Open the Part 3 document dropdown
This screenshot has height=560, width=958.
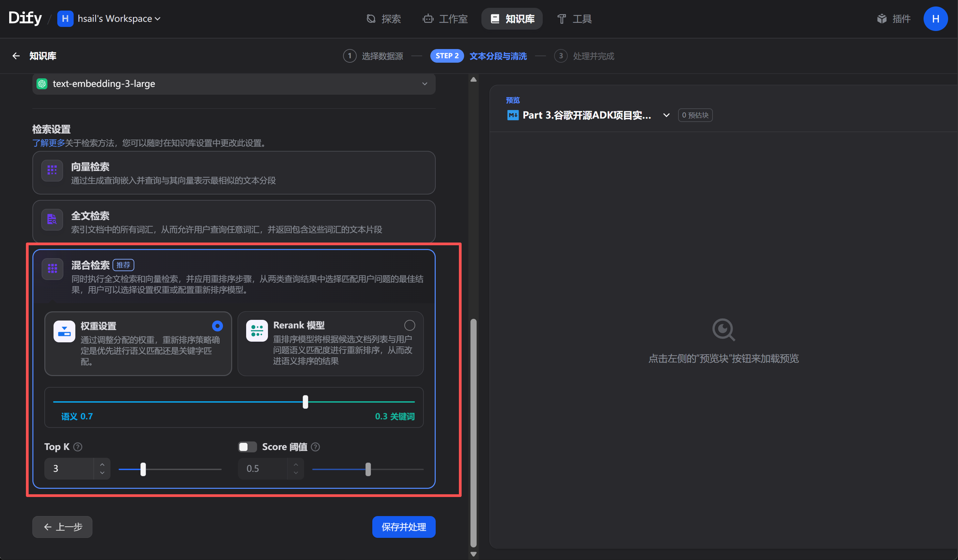pos(588,115)
